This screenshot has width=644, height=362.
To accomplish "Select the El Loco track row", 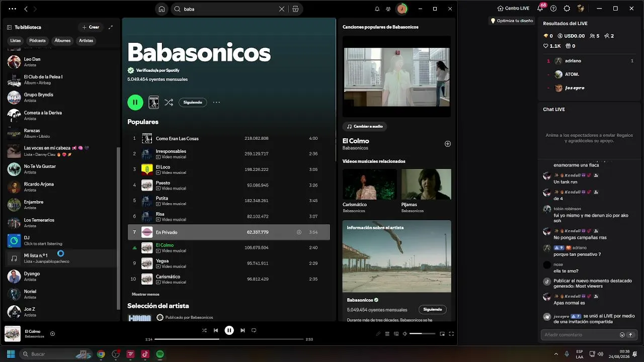I will 229,169.
